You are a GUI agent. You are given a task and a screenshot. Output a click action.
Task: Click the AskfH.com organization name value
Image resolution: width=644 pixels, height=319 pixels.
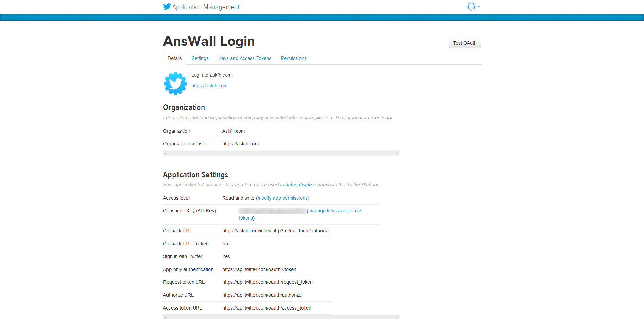(x=234, y=131)
